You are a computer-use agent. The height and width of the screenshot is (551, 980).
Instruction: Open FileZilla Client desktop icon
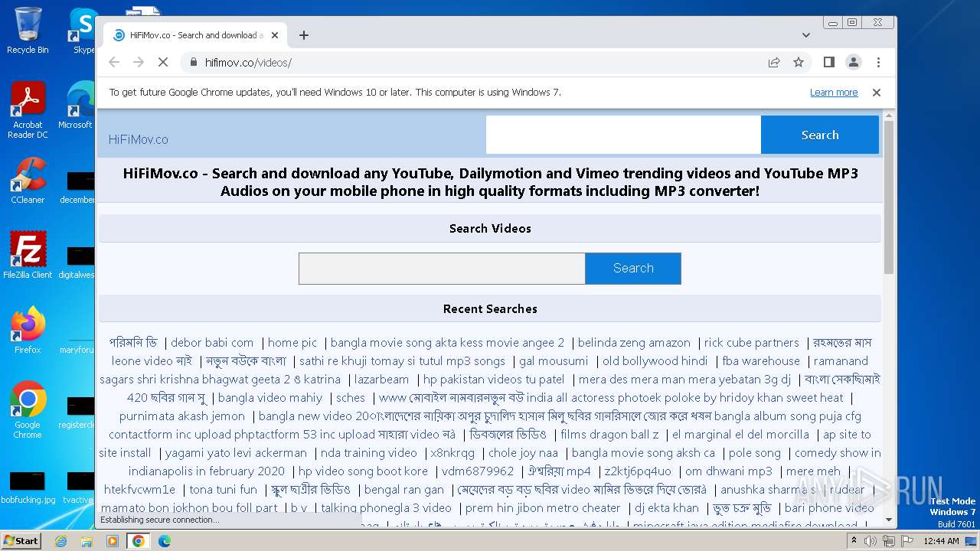point(28,255)
